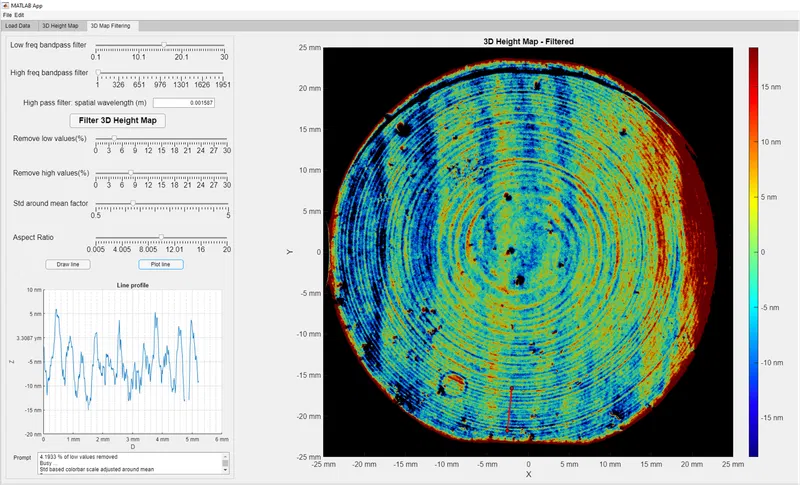Click the Remove low values slider thumb
This screenshot has width=800, height=485.
click(114, 138)
